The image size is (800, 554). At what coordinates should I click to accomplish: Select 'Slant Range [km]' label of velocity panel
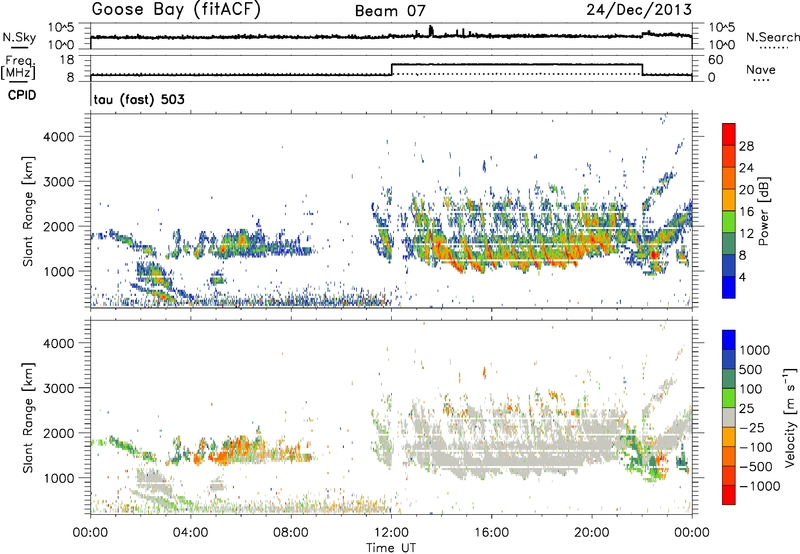(x=28, y=417)
